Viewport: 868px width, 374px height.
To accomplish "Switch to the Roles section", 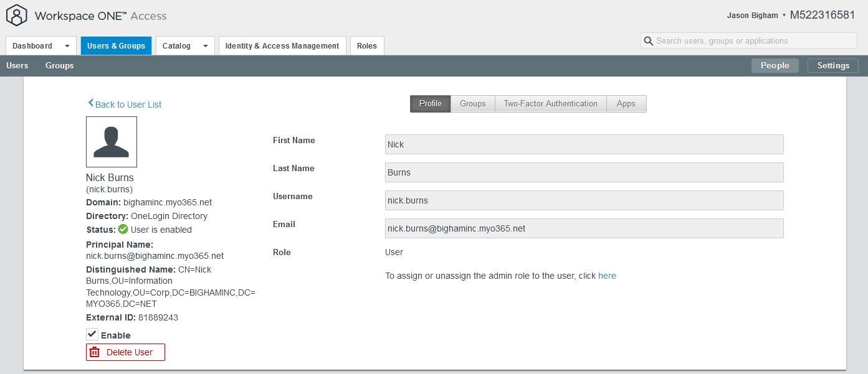I will (x=367, y=45).
